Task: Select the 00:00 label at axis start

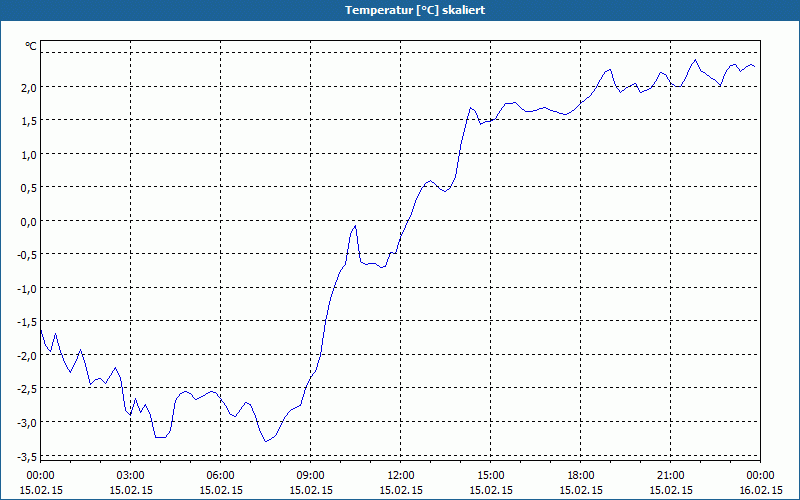Action: click(40, 476)
